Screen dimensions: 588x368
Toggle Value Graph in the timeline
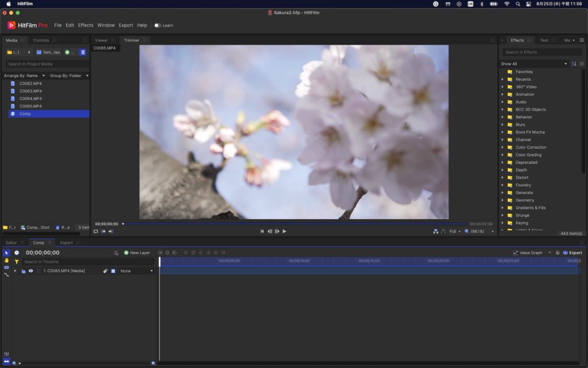tap(527, 252)
